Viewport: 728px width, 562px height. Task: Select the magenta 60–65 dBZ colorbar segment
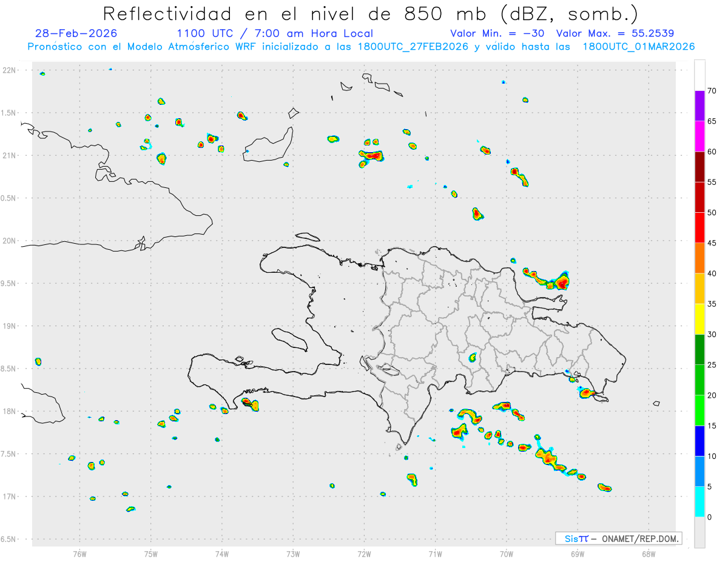pyautogui.click(x=699, y=136)
